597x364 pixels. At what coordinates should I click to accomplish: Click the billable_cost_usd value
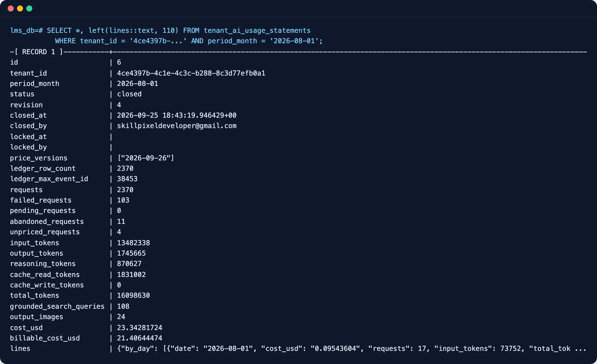click(x=140, y=338)
